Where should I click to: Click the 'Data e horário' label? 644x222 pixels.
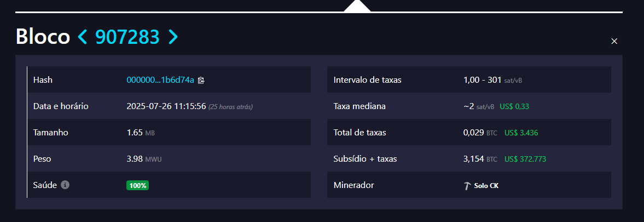coord(61,106)
